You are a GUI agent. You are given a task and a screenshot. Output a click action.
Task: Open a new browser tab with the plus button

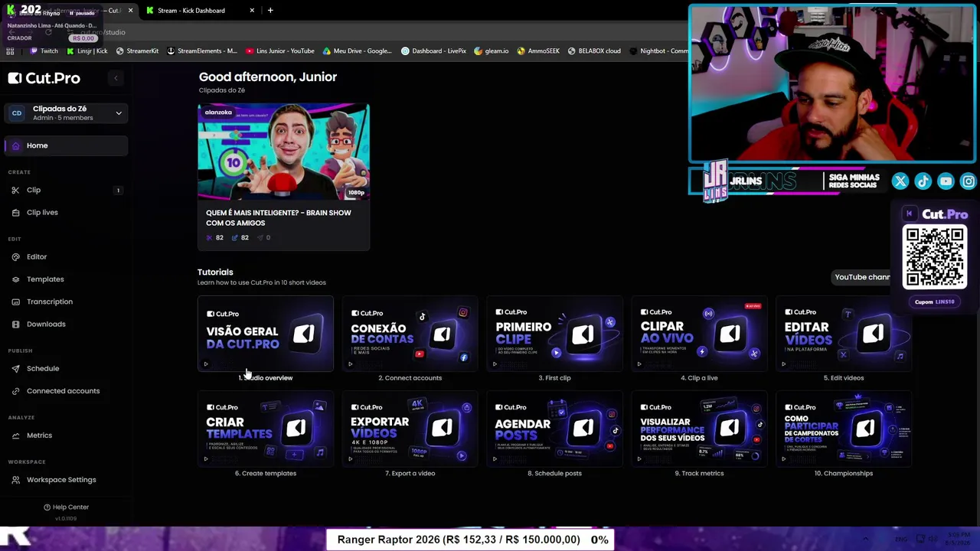pyautogui.click(x=270, y=11)
